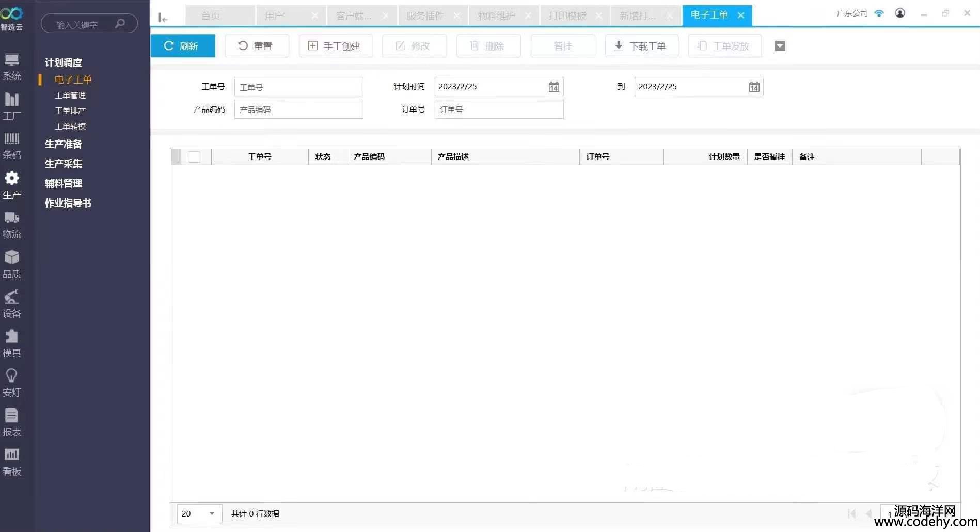980x532 pixels.
Task: Open the 物流 truck icon module
Action: point(12,225)
